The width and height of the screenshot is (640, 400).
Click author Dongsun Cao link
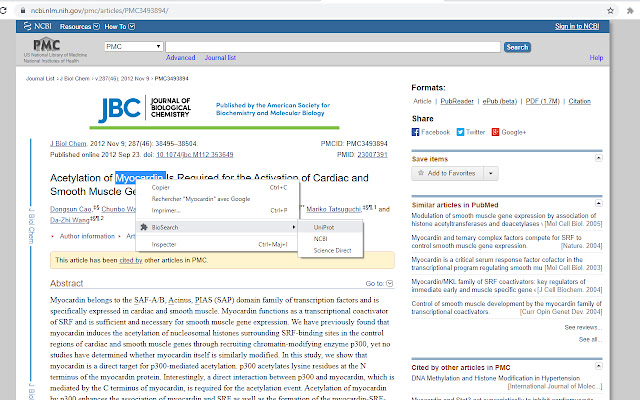click(x=71, y=209)
